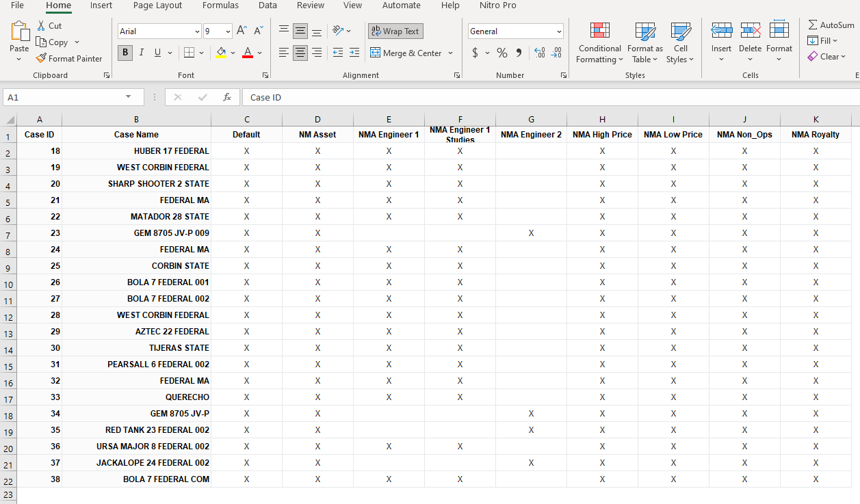The width and height of the screenshot is (860, 504).
Task: Click the Increase Font Size icon
Action: (242, 31)
